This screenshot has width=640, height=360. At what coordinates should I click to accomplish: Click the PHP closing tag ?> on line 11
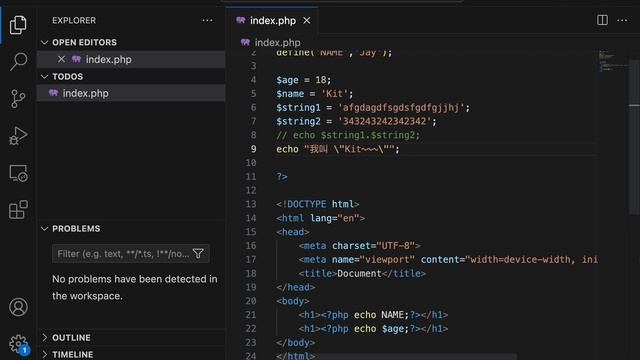(282, 177)
